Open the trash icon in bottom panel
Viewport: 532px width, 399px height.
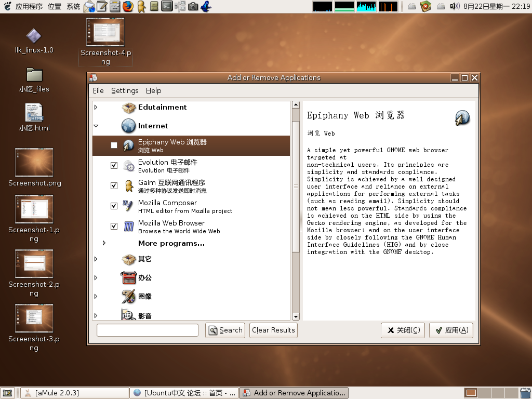tap(526, 393)
